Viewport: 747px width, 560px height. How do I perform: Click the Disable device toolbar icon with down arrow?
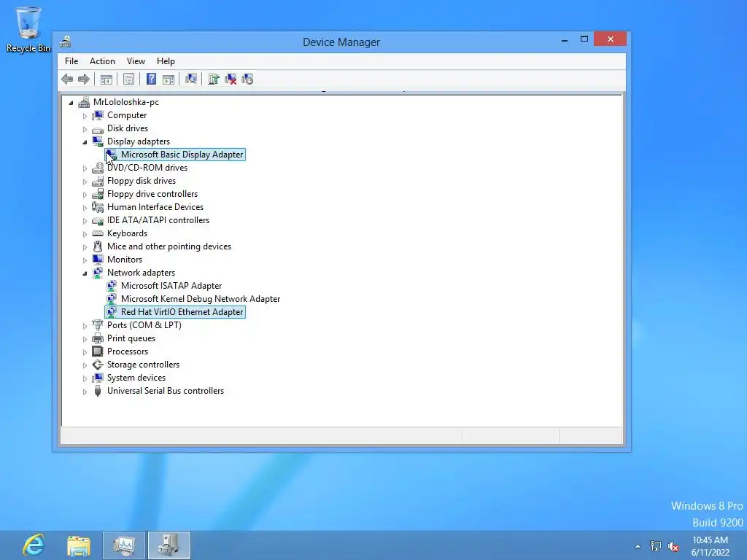(x=247, y=79)
